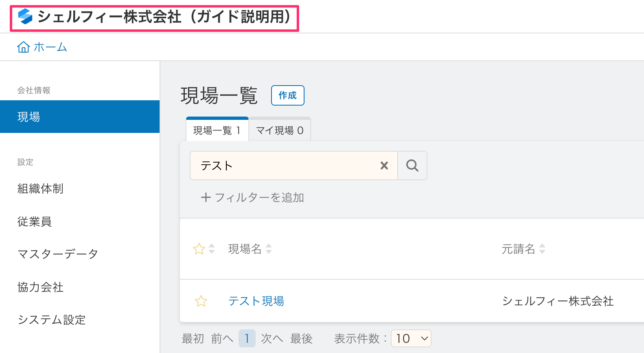Click the 作成 button
This screenshot has height=353, width=644.
[287, 95]
